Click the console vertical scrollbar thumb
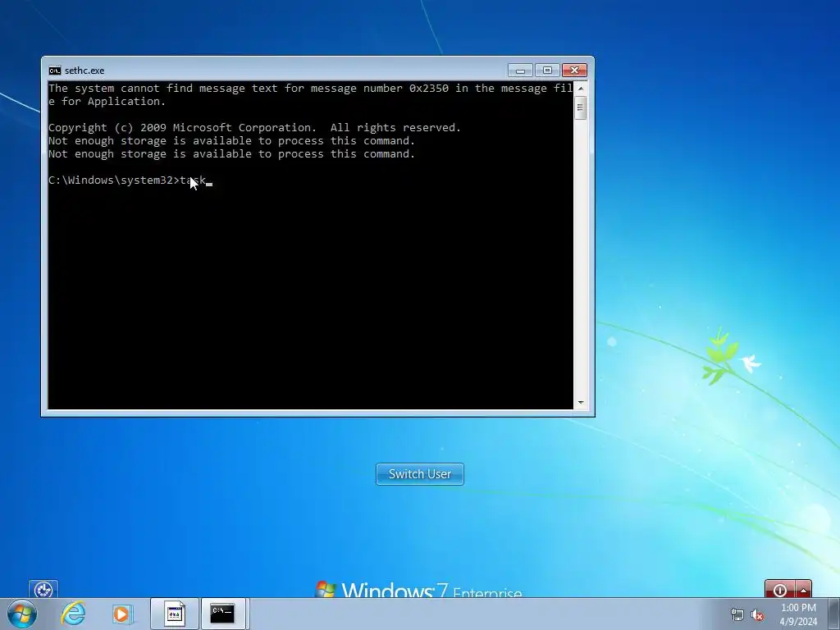 [x=580, y=107]
